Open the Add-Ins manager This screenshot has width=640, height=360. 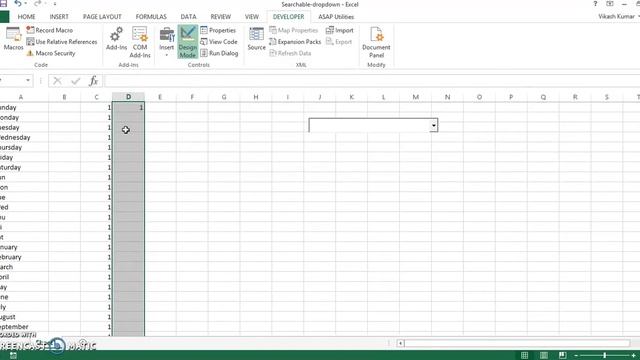116,39
